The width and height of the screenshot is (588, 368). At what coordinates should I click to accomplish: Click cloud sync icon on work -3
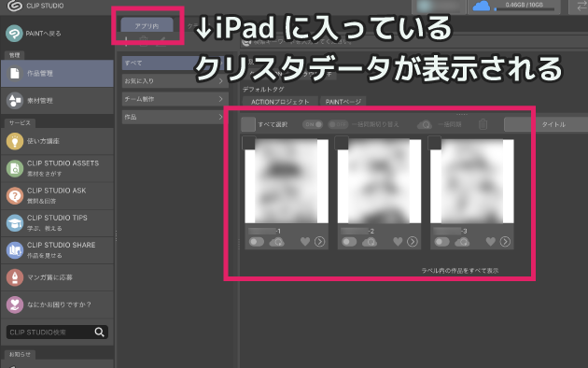coord(462,242)
